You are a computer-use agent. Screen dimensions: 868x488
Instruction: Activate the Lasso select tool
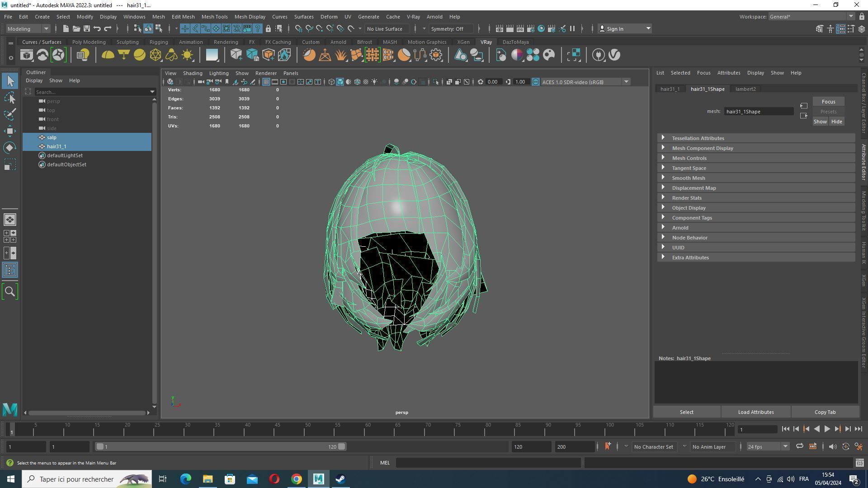10,98
